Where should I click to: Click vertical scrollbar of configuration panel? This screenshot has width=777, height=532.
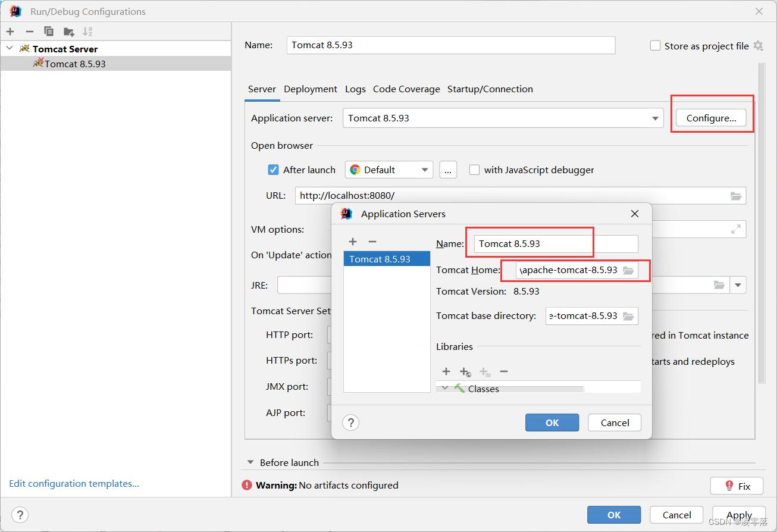(761, 223)
